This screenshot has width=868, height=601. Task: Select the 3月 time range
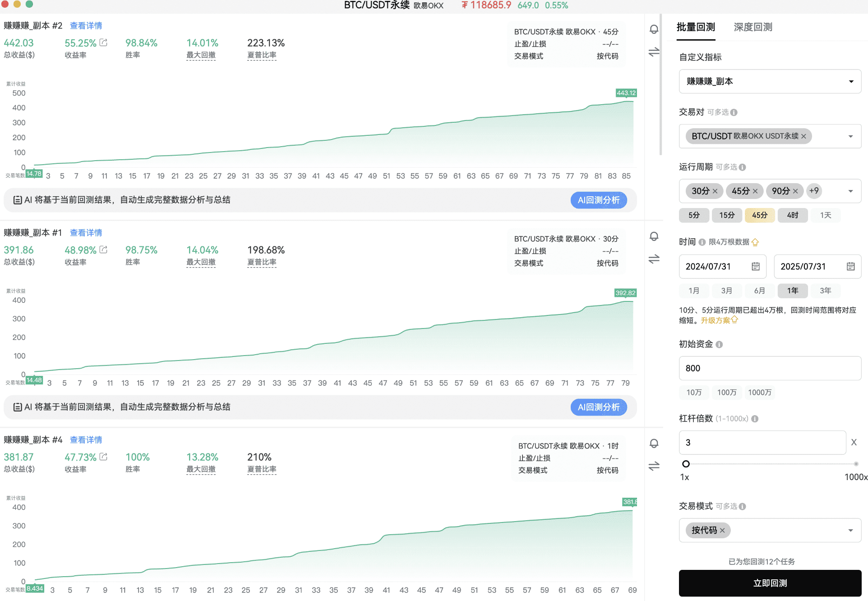pyautogui.click(x=727, y=291)
